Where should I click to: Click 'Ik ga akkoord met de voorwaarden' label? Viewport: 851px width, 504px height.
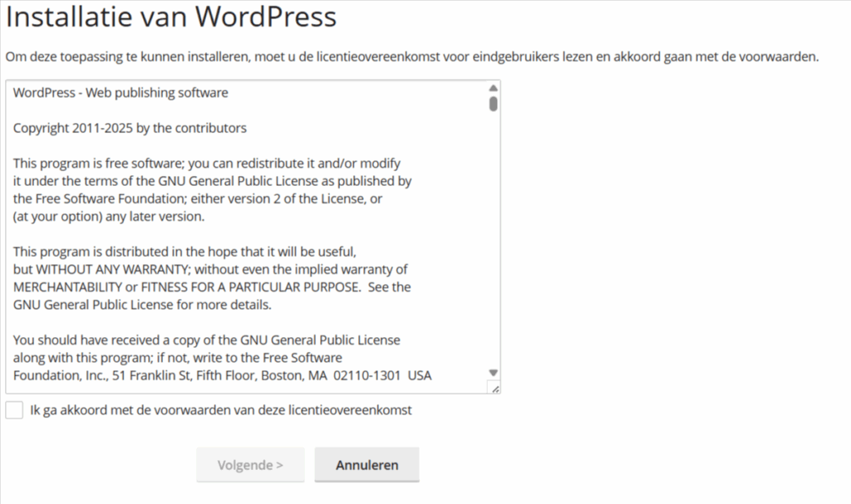click(x=221, y=410)
